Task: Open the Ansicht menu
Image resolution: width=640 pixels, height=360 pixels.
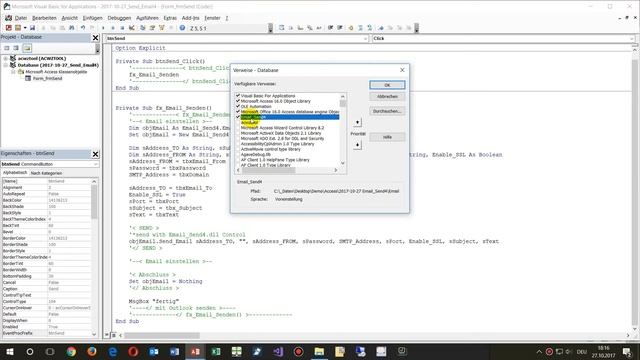Action: [69, 18]
